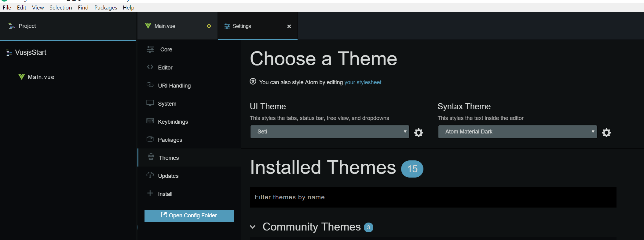Image resolution: width=644 pixels, height=240 pixels.
Task: Open the View menu
Action: 38,8
